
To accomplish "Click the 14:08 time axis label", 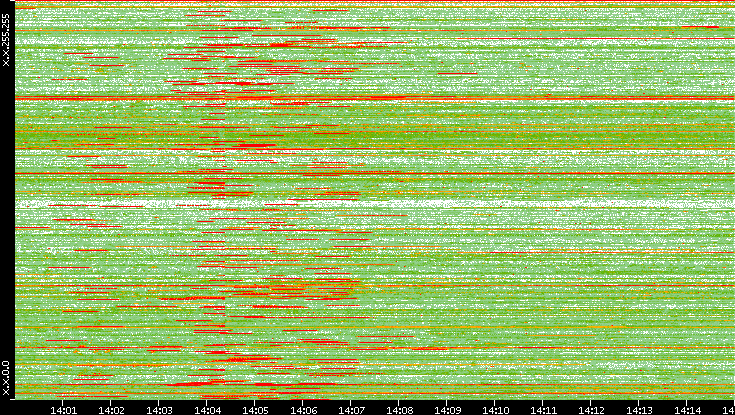I will click(399, 410).
